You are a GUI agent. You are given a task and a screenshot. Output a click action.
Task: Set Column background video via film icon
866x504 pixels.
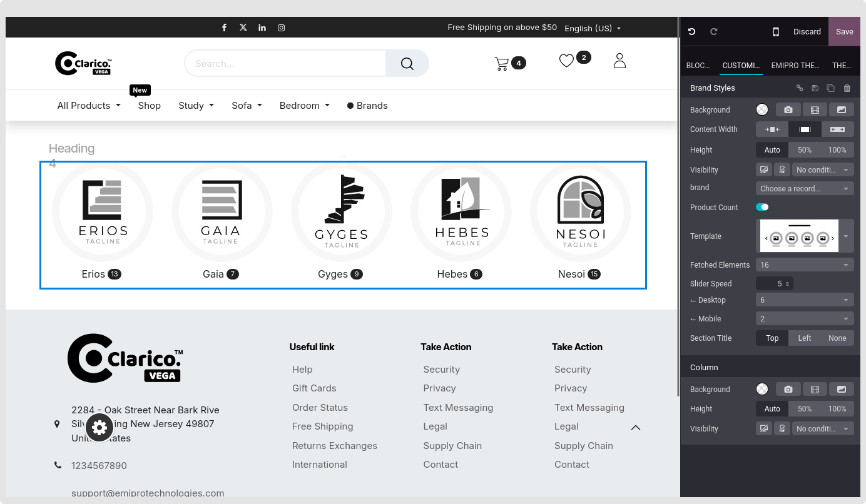point(815,390)
